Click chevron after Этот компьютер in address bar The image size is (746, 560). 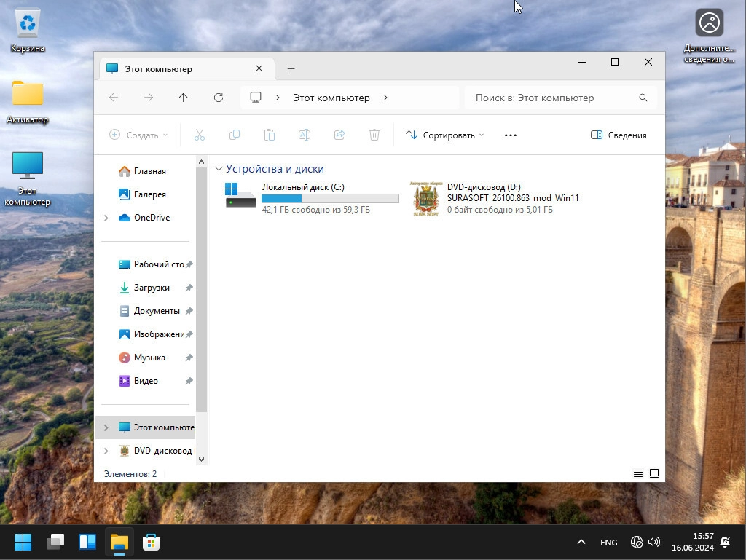385,98
